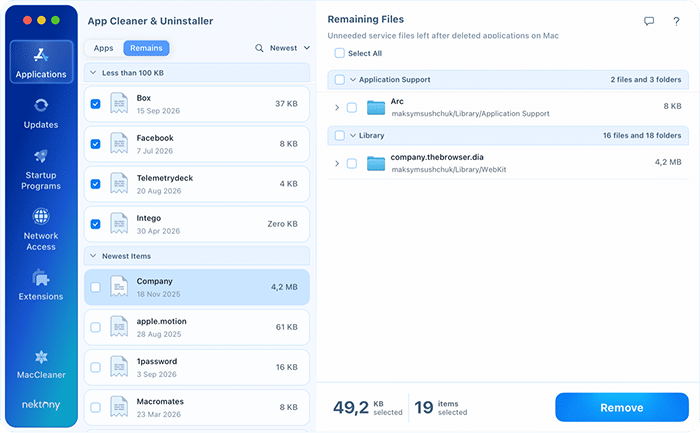Image resolution: width=700 pixels, height=433 pixels.
Task: Check the Arc folder checkbox
Action: tap(352, 108)
